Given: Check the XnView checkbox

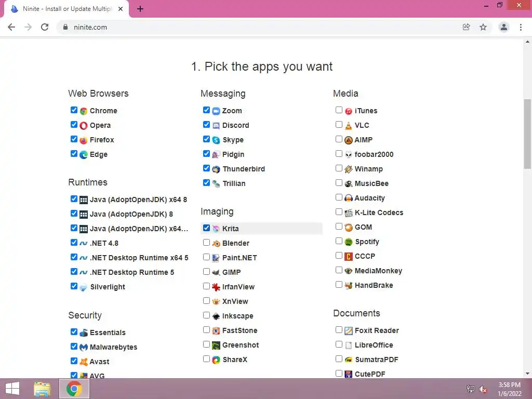Looking at the screenshot, I should coord(206,301).
